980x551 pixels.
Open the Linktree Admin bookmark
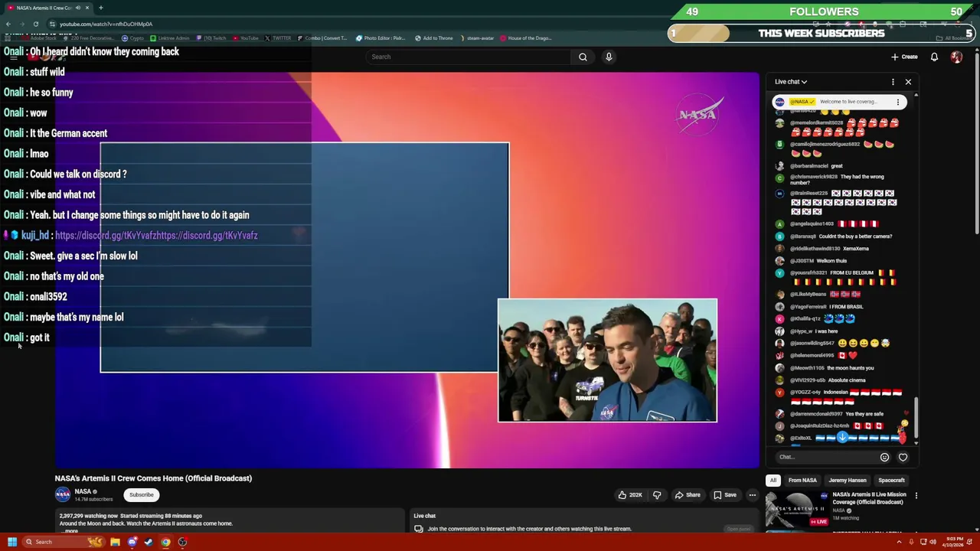click(x=170, y=38)
